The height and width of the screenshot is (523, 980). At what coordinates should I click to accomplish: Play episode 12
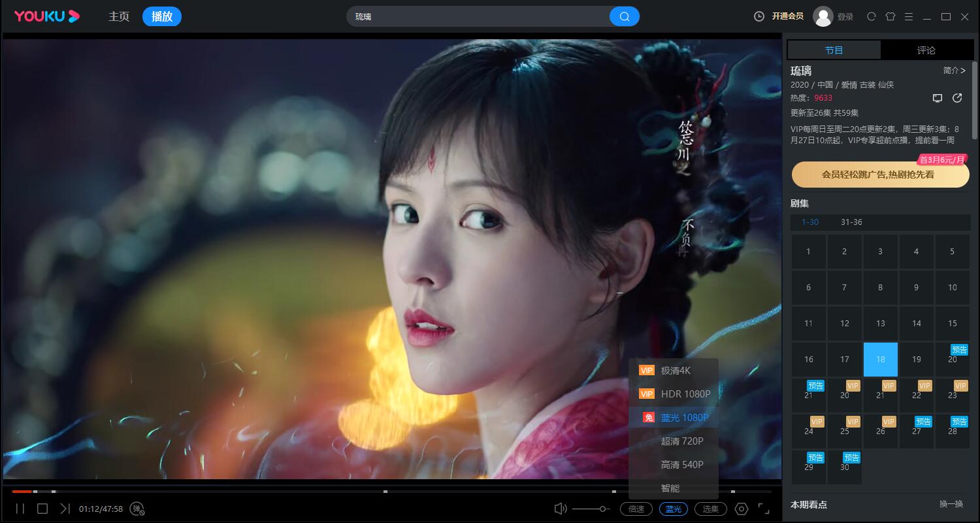pos(845,324)
